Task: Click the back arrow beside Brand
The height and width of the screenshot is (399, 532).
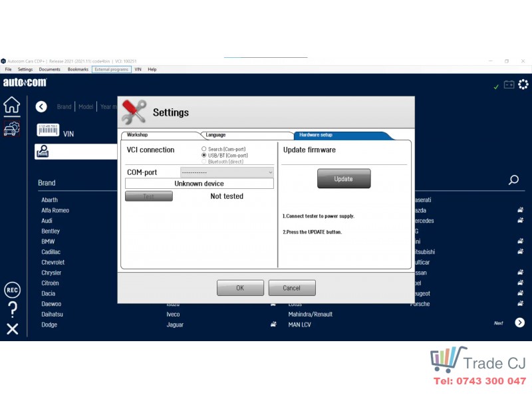Action: coord(41,106)
